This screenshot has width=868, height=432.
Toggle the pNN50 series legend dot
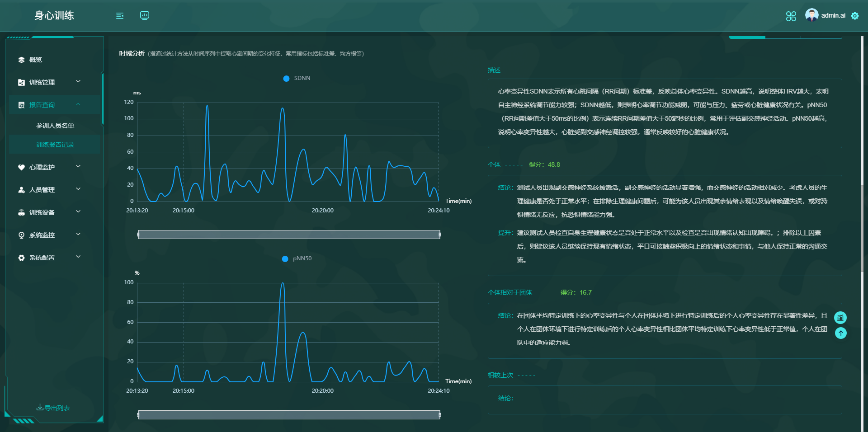(x=284, y=259)
